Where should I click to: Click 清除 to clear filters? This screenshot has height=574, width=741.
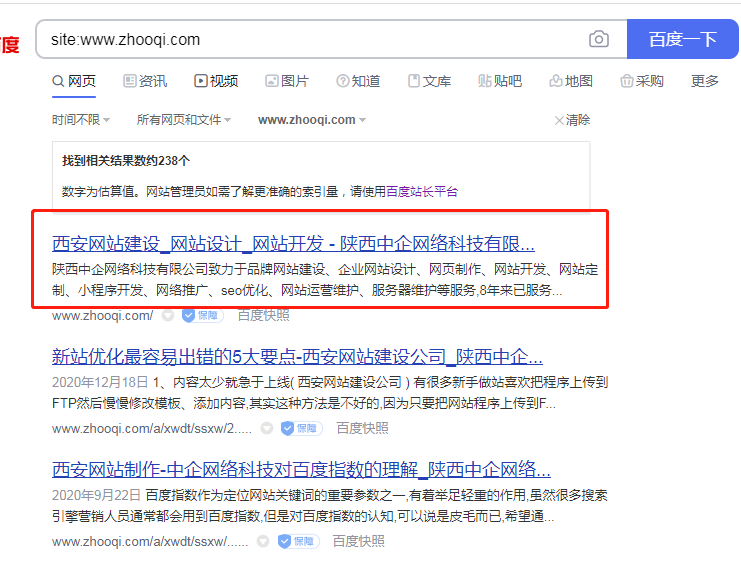point(572,120)
